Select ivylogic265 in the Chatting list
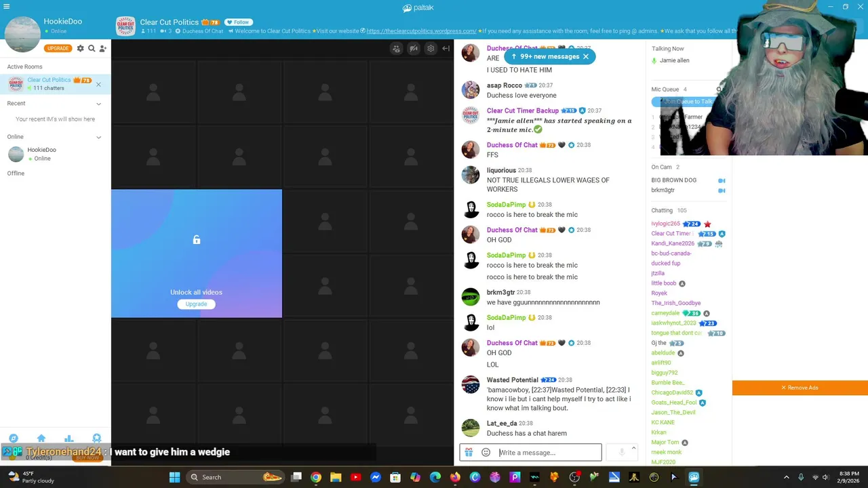Viewport: 868px width, 488px height. click(665, 224)
